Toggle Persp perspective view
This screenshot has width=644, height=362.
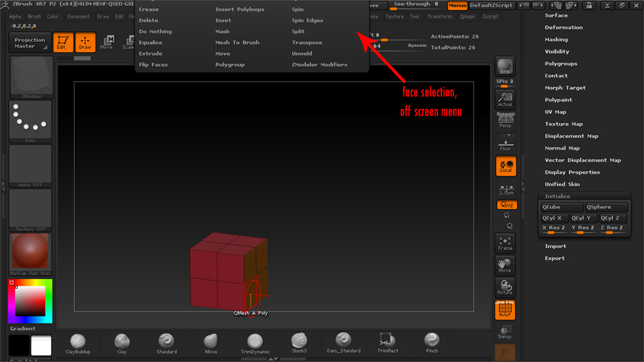pos(505,121)
